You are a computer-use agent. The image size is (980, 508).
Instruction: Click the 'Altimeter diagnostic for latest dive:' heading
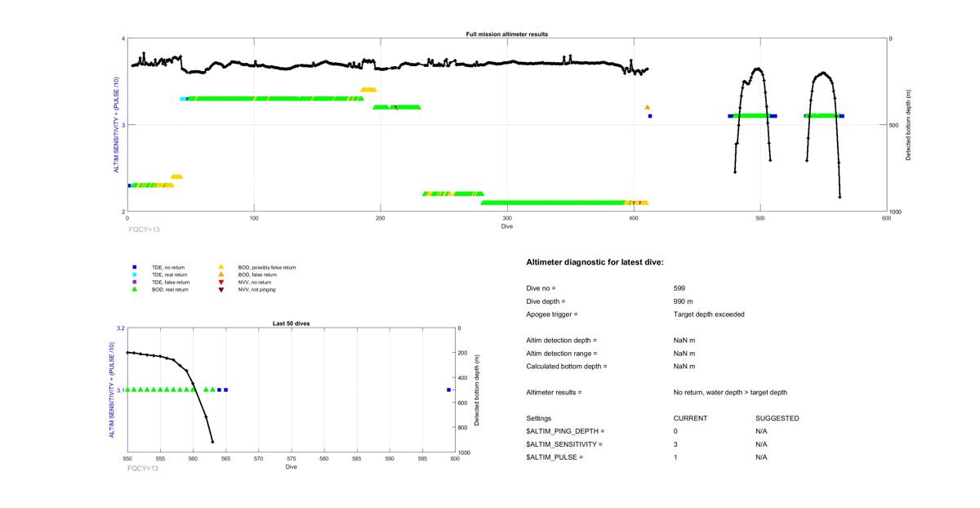click(595, 261)
